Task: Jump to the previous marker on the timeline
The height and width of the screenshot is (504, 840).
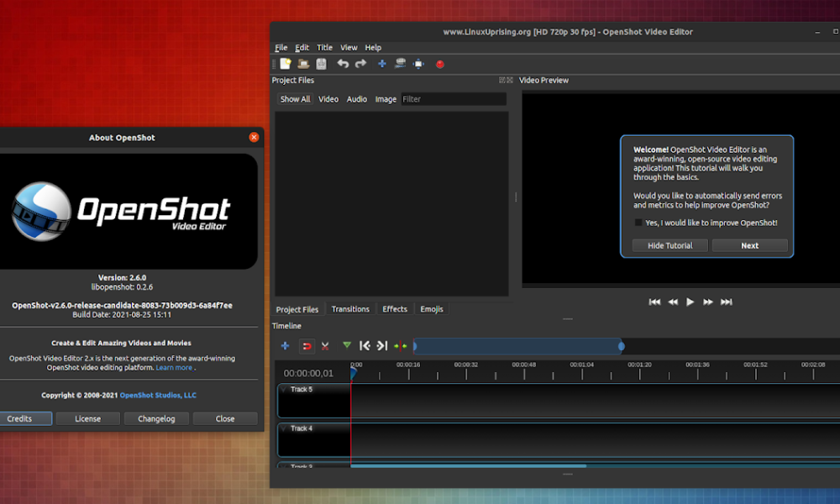Action: (365, 346)
